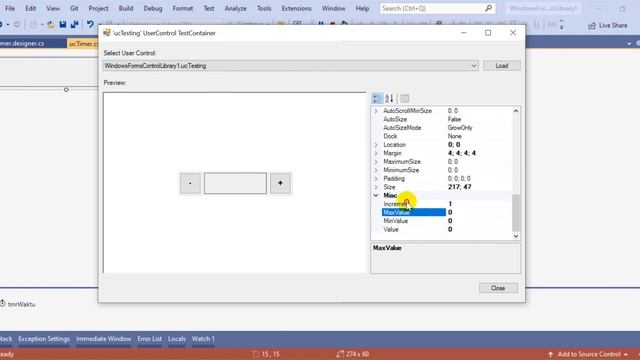Open the Select User Control dropdown
The height and width of the screenshot is (360, 640).
pos(473,66)
